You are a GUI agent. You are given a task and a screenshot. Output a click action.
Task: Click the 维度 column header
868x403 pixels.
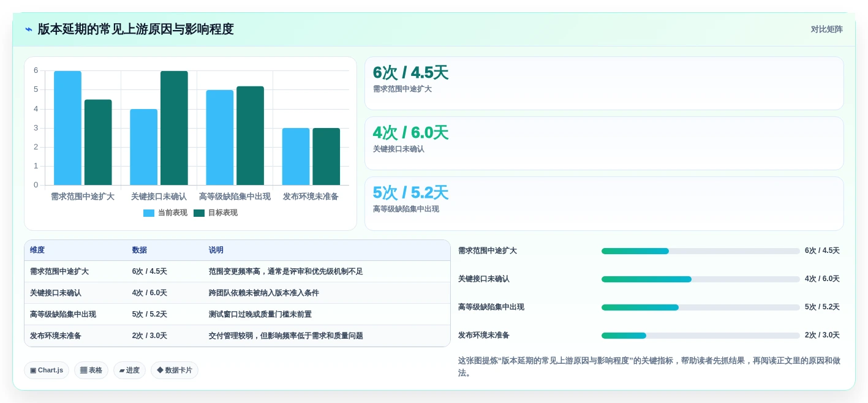[37, 250]
